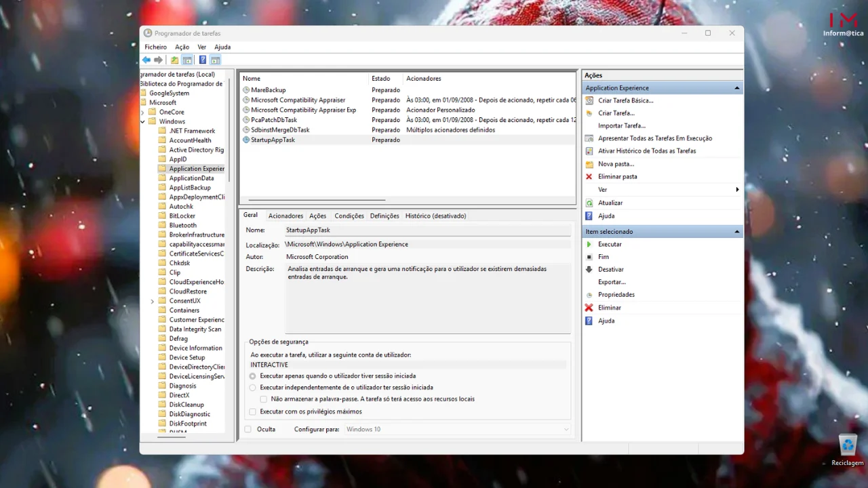The height and width of the screenshot is (488, 868).
Task: Open the Reciclagem desktop icon
Action: coord(848,450)
